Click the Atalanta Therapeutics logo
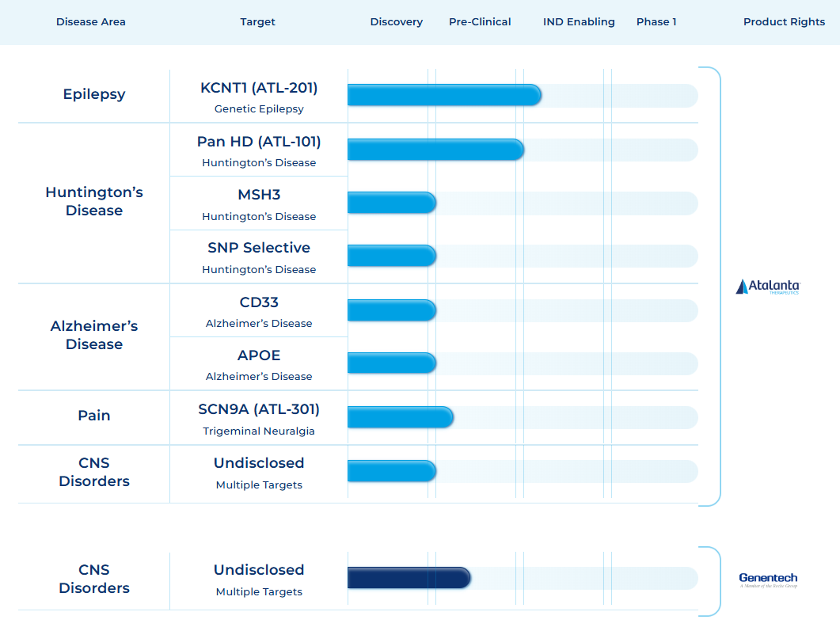 point(767,287)
